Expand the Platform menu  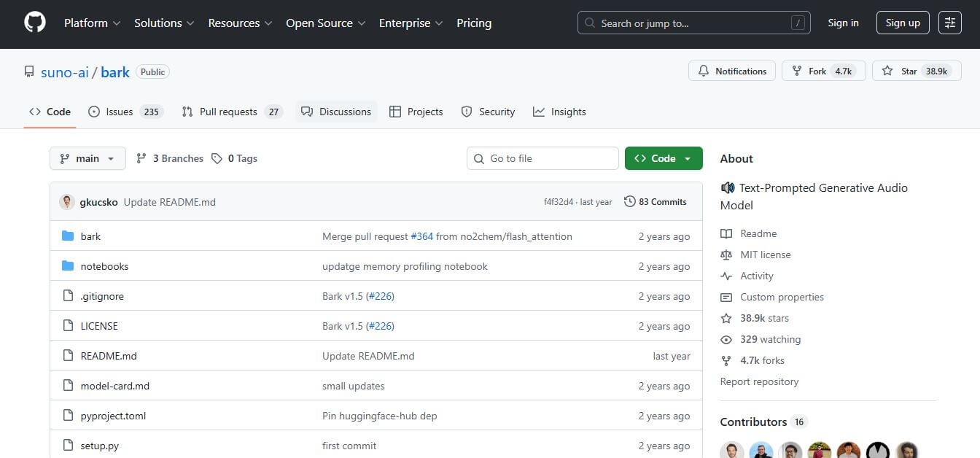point(92,23)
